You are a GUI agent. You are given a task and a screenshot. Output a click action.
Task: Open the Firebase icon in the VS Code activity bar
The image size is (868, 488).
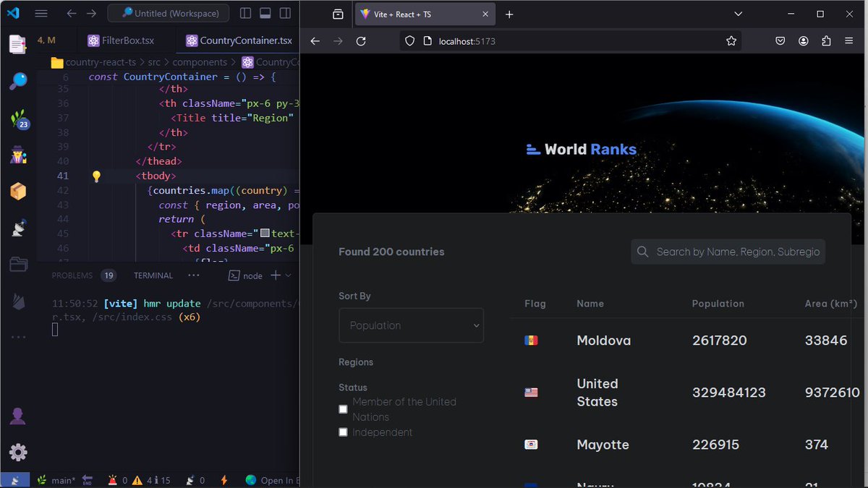17,301
